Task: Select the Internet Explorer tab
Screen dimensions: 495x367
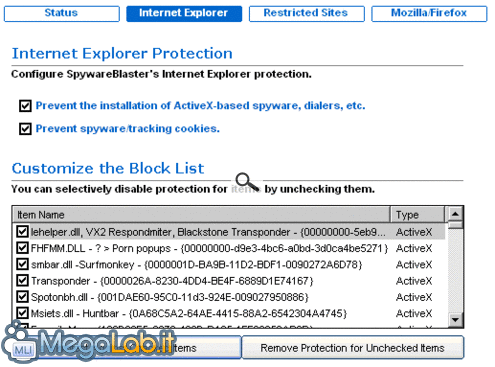Action: [x=184, y=14]
